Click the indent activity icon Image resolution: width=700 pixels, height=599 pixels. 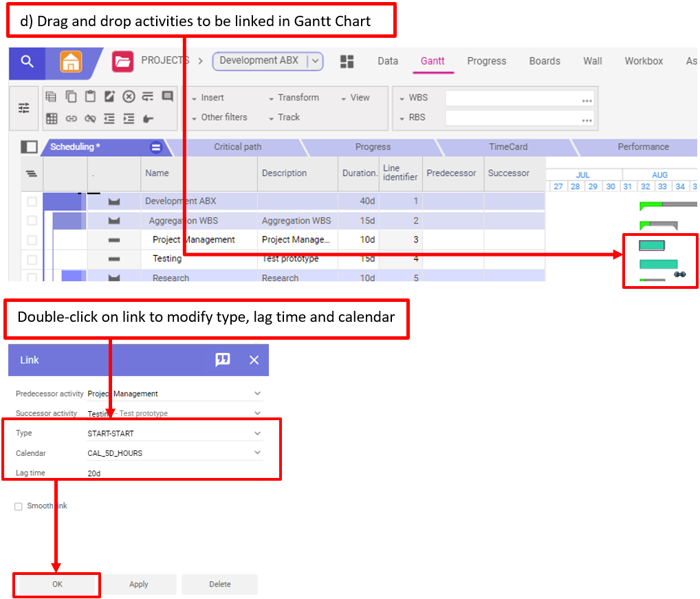click(x=129, y=118)
